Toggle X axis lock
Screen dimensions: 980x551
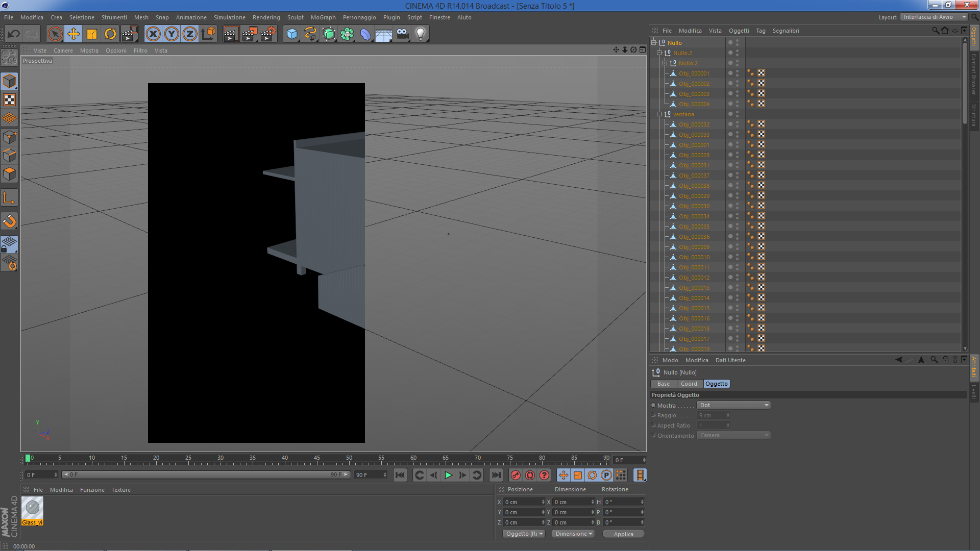[x=153, y=34]
